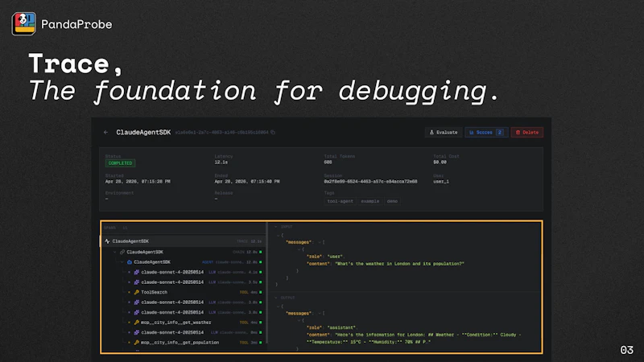This screenshot has height=362, width=644.
Task: Click the LLM icon on the 0ms claude-sonnet row
Action: [137, 332]
